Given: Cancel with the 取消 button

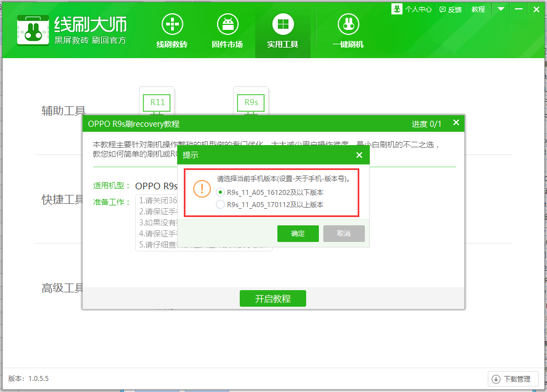Looking at the screenshot, I should [344, 233].
